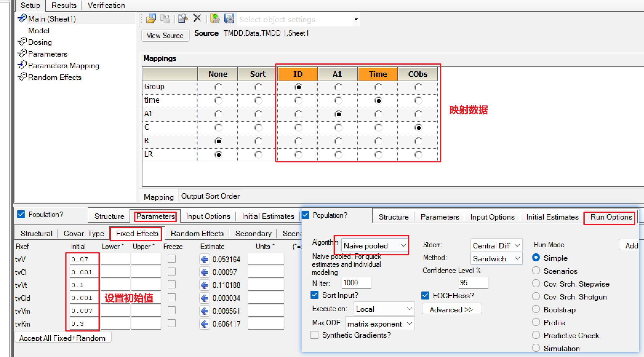Select the Model item in setup tree
Image resolution: width=644 pixels, height=357 pixels.
coord(39,30)
